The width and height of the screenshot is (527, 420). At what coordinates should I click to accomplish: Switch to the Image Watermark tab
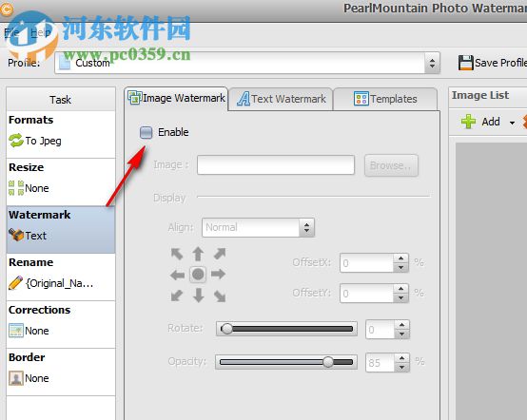tap(176, 98)
